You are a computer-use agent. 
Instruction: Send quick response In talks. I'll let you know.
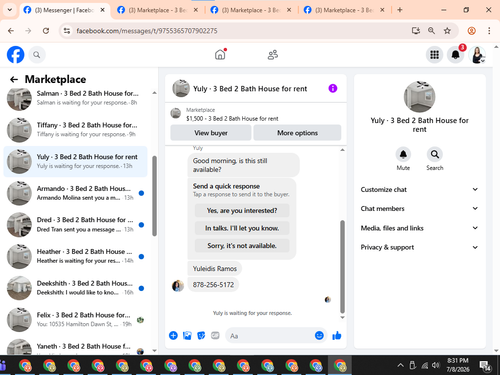pos(242,228)
